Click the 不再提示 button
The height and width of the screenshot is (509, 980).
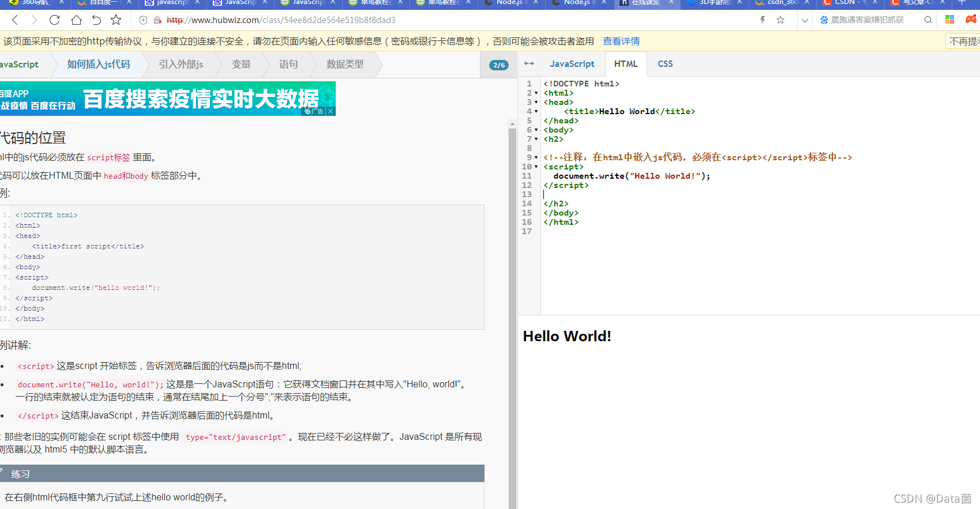pyautogui.click(x=964, y=42)
